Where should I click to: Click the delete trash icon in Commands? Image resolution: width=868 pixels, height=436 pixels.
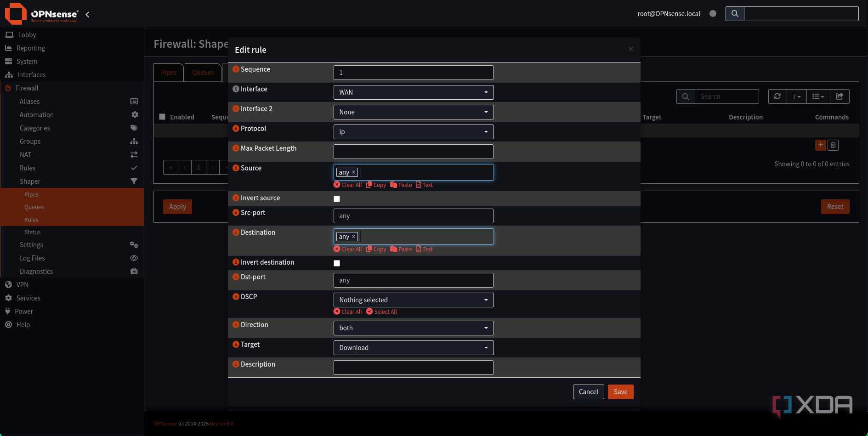pyautogui.click(x=833, y=145)
